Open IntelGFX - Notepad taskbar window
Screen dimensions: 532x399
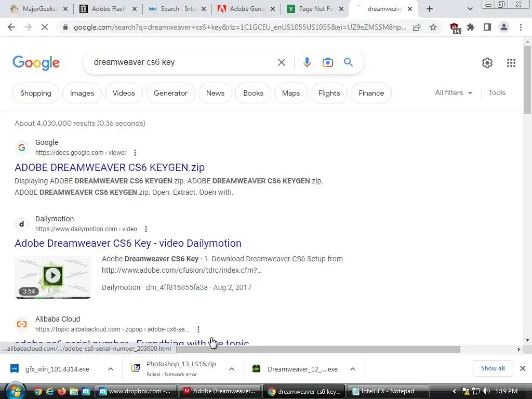point(388,391)
